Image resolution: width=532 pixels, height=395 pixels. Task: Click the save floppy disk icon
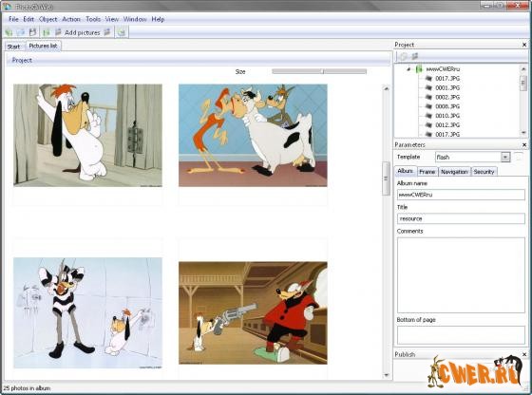pos(32,32)
